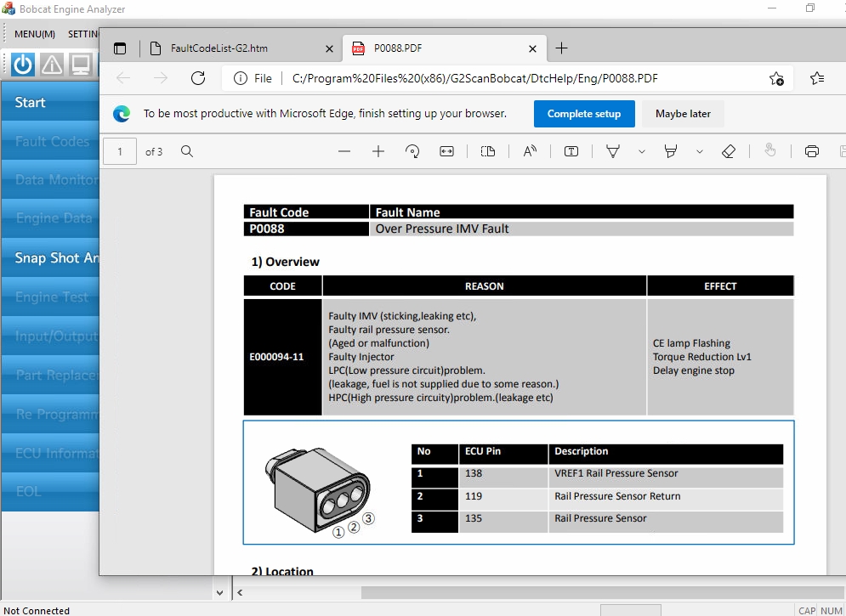Open the MENU(M) menu
Viewport: 846px width, 616px height.
click(x=35, y=34)
